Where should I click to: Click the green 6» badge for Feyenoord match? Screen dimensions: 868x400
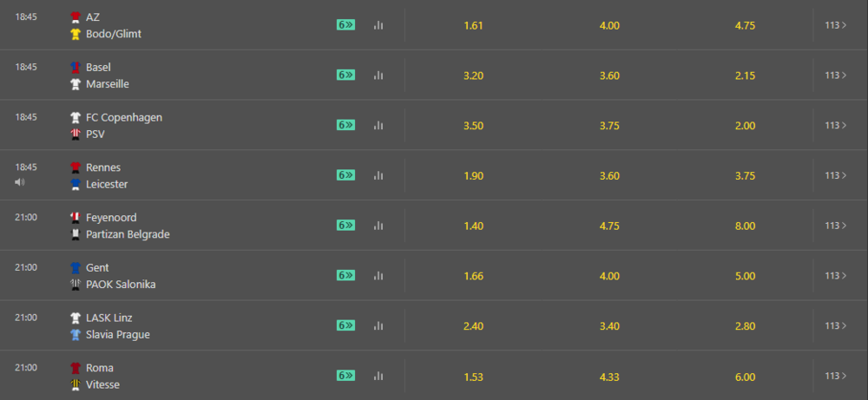pyautogui.click(x=346, y=226)
